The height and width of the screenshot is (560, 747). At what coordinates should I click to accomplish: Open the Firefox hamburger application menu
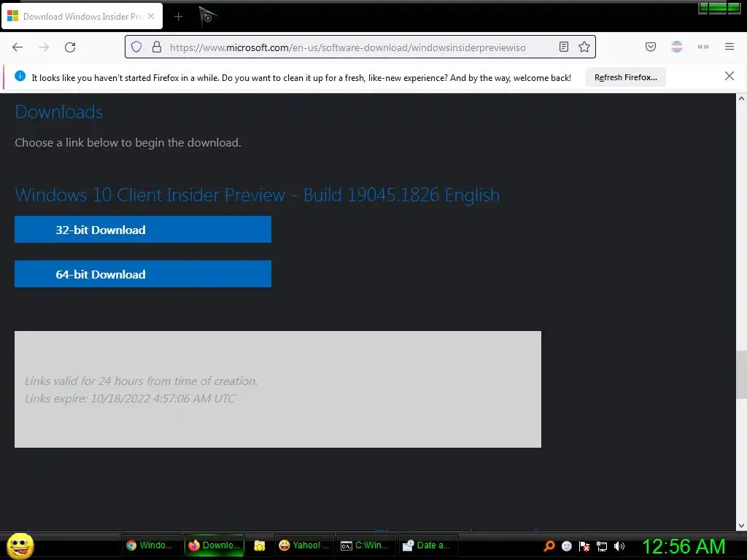tap(729, 47)
